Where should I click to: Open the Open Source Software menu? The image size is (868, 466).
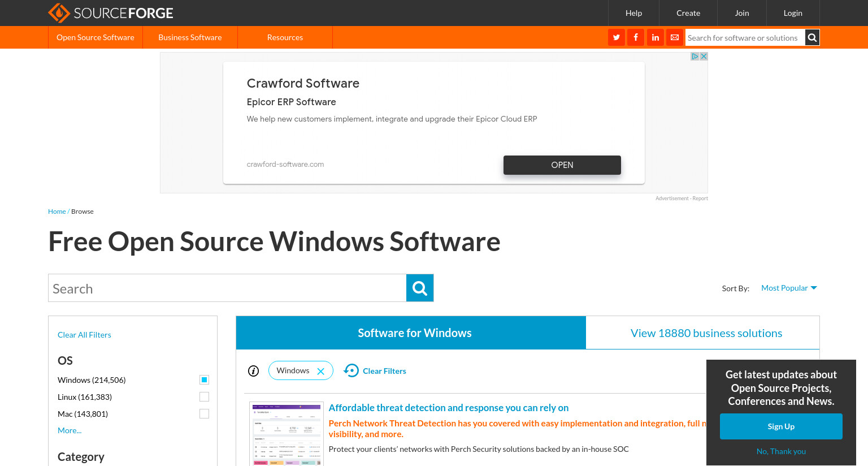pyautogui.click(x=96, y=37)
